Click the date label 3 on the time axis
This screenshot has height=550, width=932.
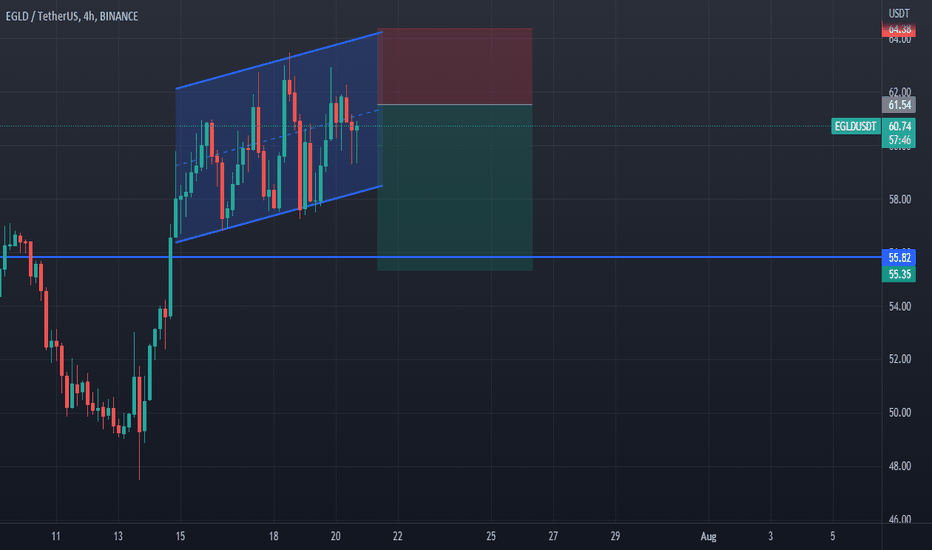click(x=770, y=536)
